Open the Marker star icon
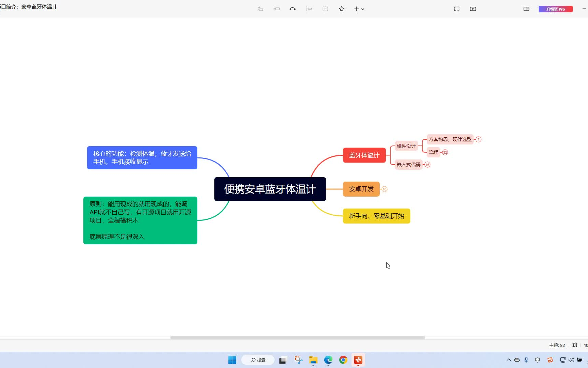This screenshot has width=588, height=368. 342,9
